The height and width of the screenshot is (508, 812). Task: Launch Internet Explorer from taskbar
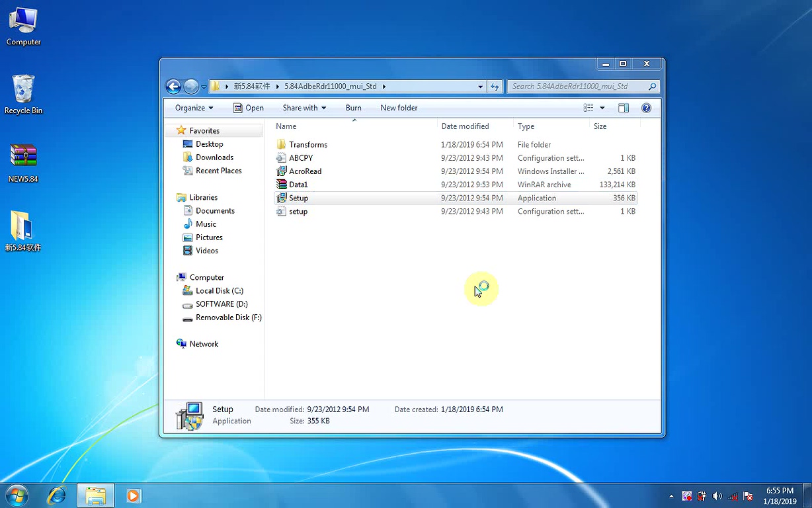tap(58, 495)
